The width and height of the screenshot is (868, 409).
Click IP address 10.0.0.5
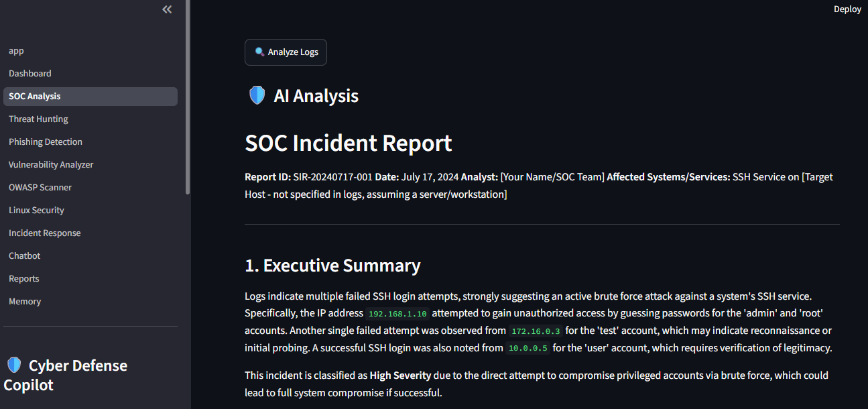[528, 349]
